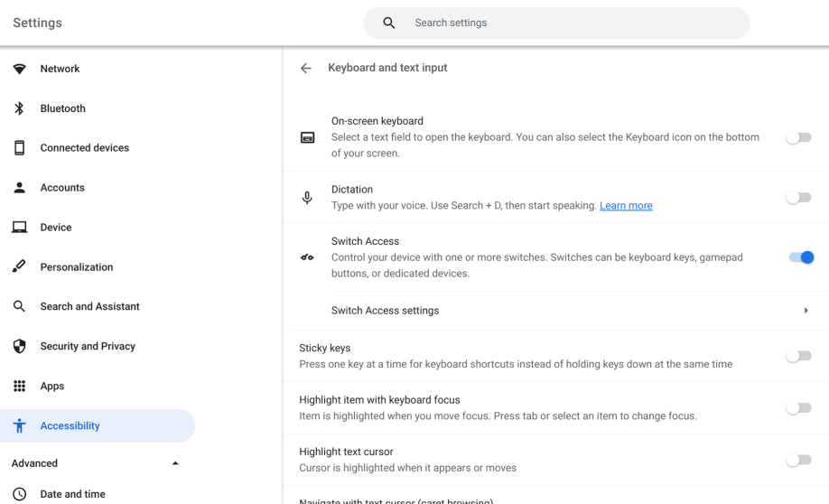The image size is (829, 504).
Task: Enable the On-screen keyboard toggle
Action: coord(799,137)
